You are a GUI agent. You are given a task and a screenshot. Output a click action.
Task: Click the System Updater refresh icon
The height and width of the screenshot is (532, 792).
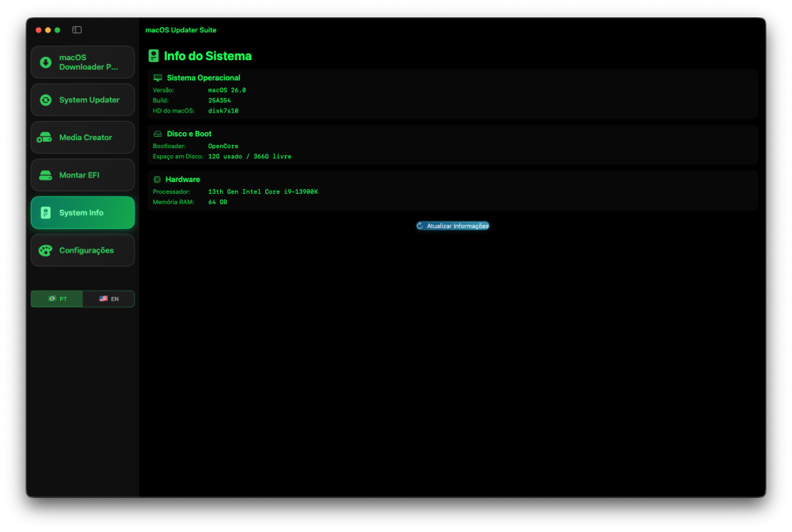(x=45, y=100)
